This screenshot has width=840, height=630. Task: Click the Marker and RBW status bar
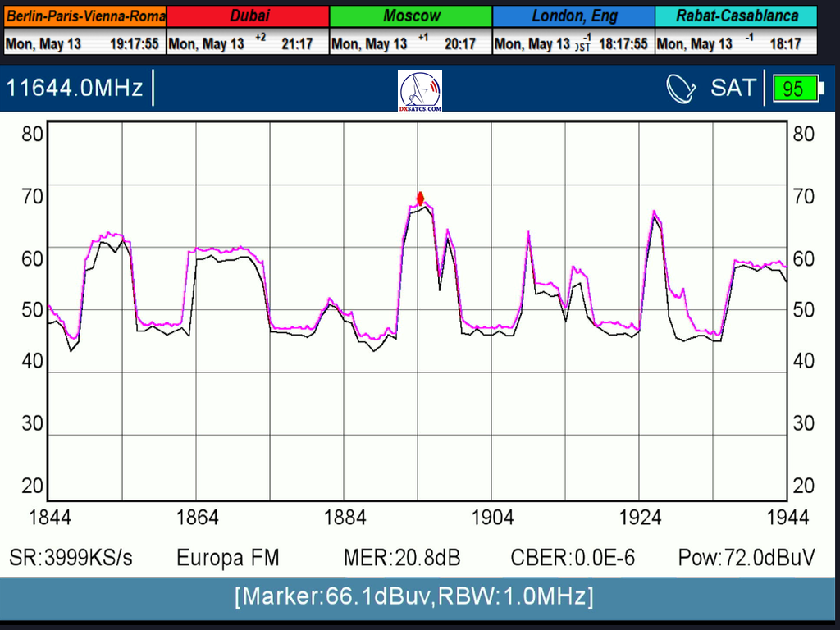click(x=413, y=596)
